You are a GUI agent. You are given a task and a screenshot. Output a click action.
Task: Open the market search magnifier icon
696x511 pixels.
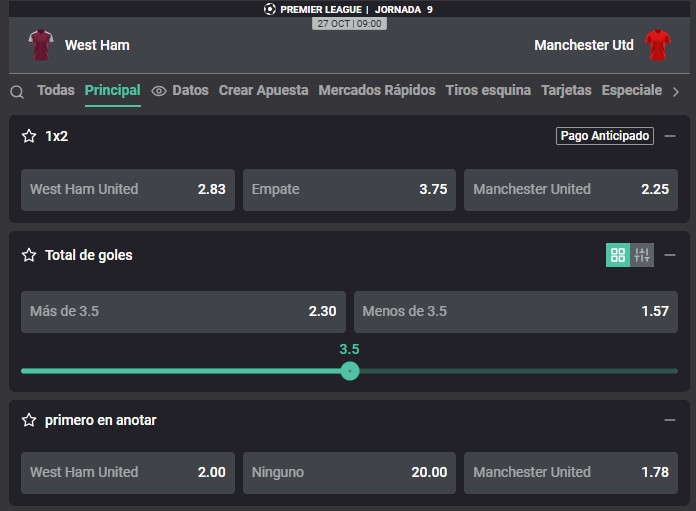point(17,92)
